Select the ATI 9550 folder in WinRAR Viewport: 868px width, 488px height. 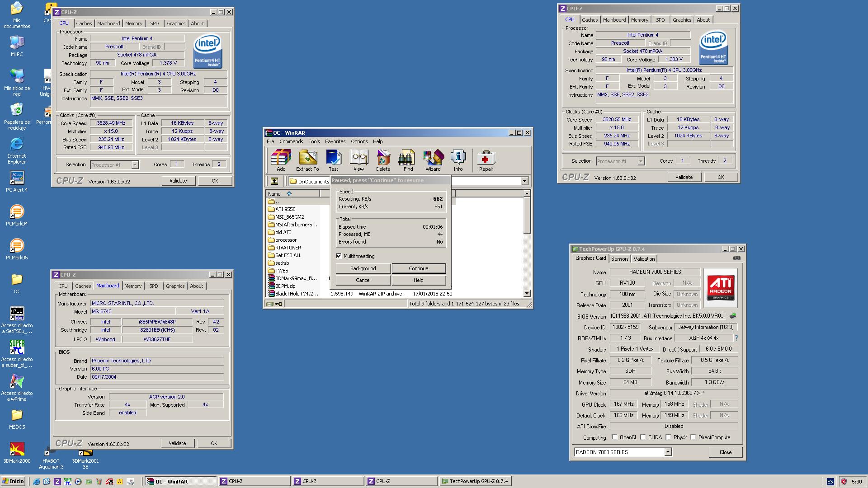285,209
